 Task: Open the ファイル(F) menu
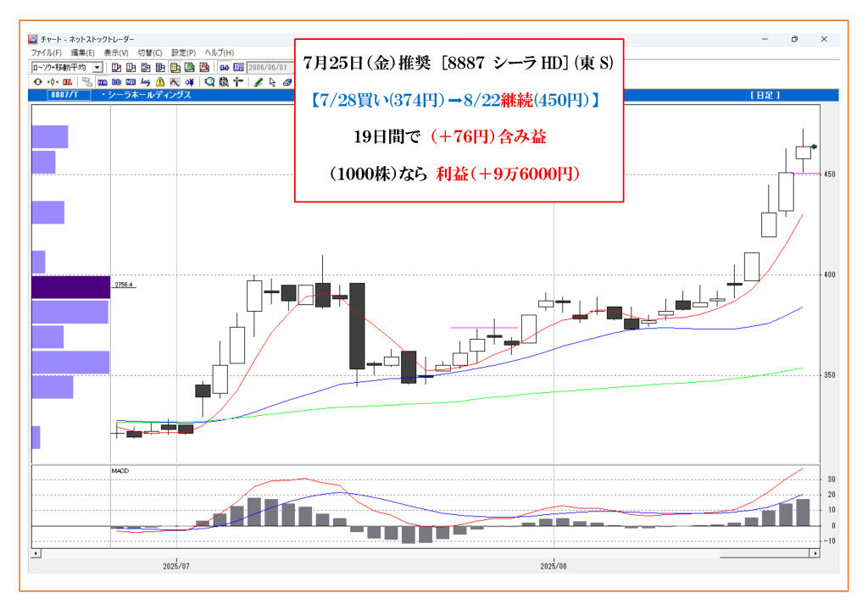click(45, 53)
